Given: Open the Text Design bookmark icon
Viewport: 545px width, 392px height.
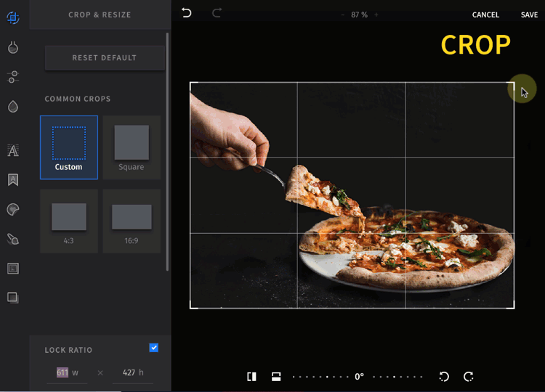Looking at the screenshot, I should point(13,180).
